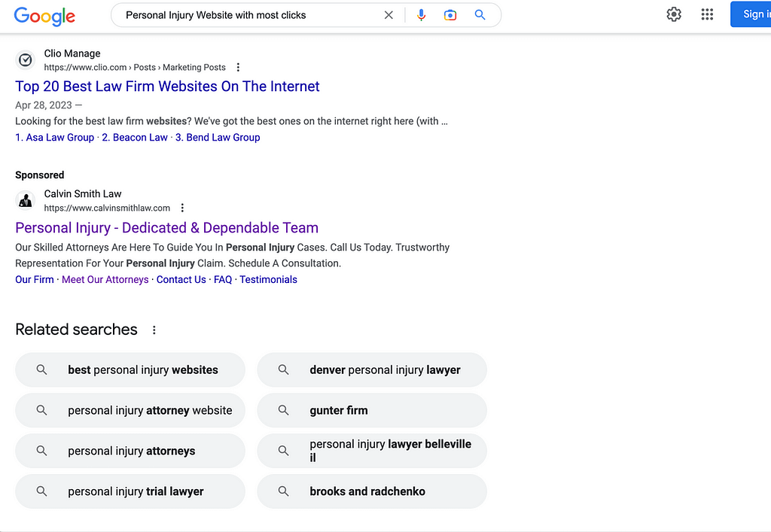Search personal injury lawyer belleville il
Screen dimensions: 771x532
click(372, 451)
